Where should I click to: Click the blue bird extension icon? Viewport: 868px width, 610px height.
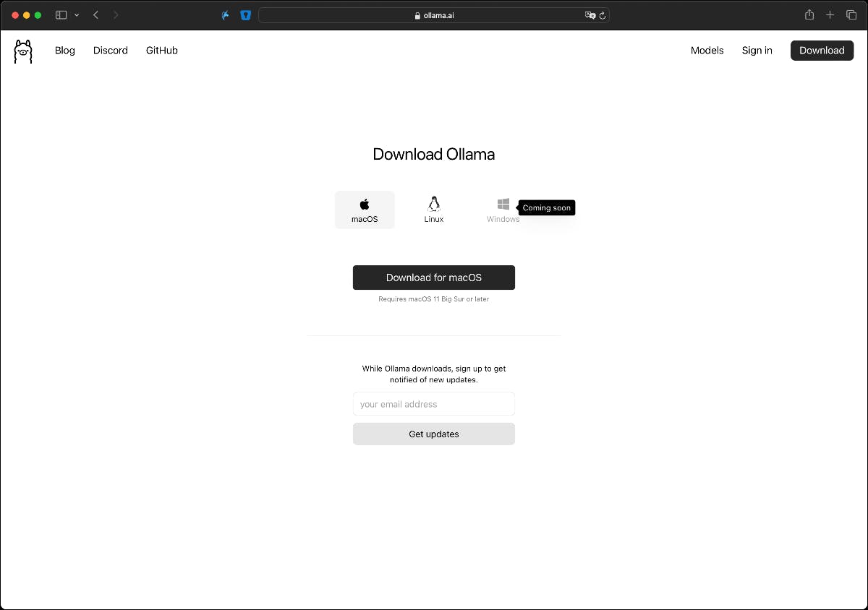pyautogui.click(x=226, y=15)
